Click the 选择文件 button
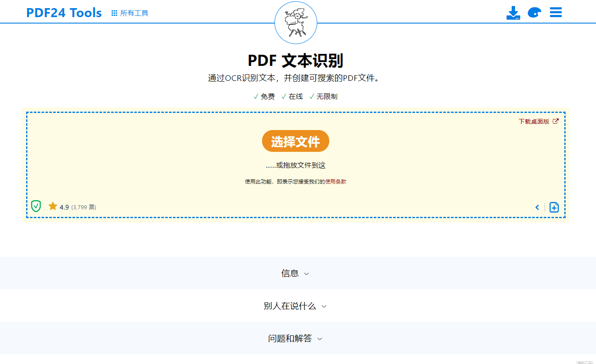The image size is (596, 364). 295,141
